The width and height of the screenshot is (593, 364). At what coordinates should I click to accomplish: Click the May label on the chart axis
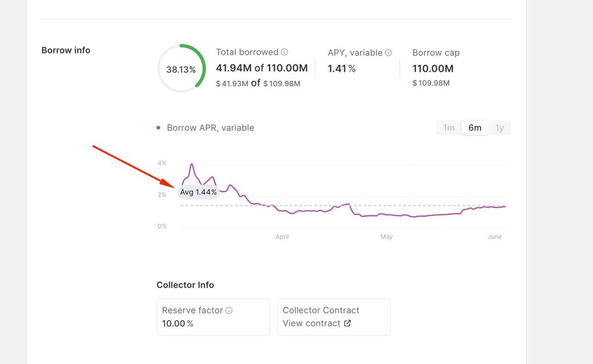click(386, 237)
